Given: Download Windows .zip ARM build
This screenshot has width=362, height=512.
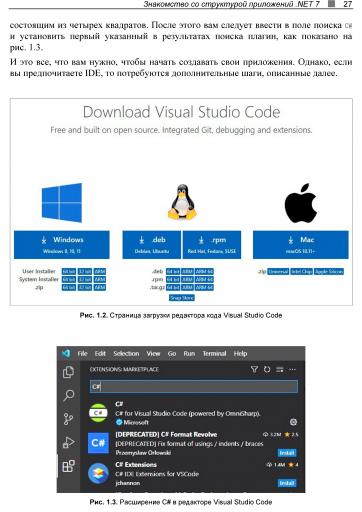Looking at the screenshot, I should [x=100, y=287].
